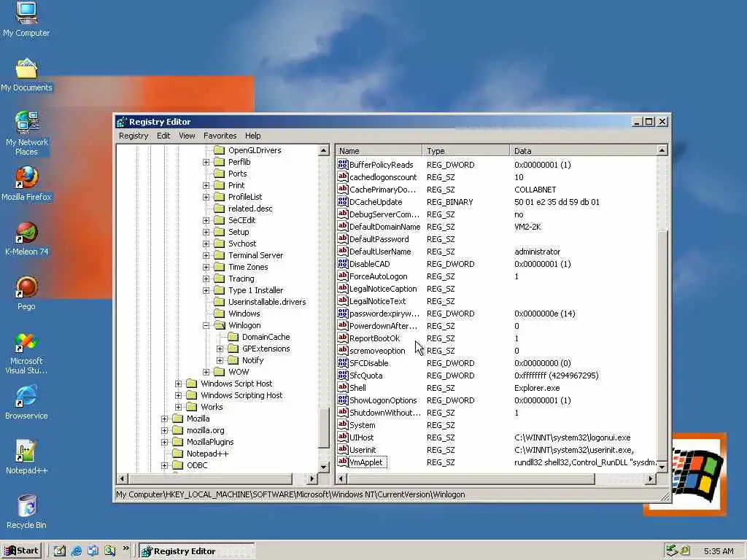Select the UIHost value
The image size is (747, 560).
tap(362, 437)
